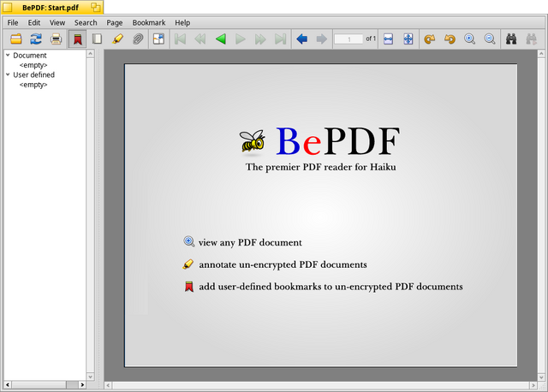Open the Help menu
Image resolution: width=548 pixels, height=392 pixels.
[182, 23]
